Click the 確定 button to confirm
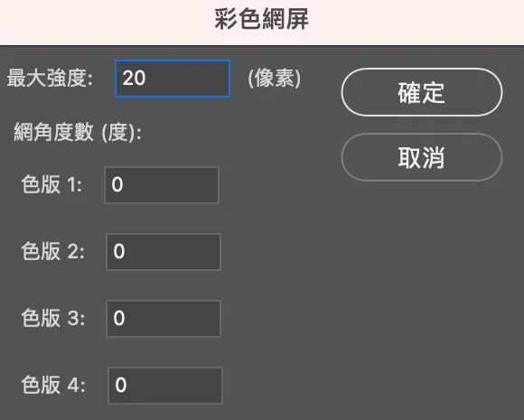Screen dimensions: 524x420 tap(422, 92)
